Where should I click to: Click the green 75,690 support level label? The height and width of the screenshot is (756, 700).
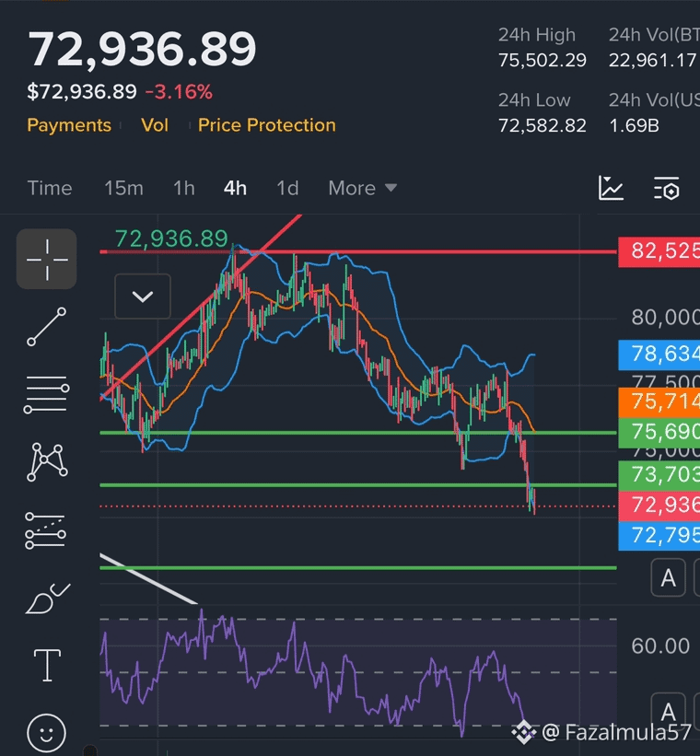pyautogui.click(x=659, y=433)
